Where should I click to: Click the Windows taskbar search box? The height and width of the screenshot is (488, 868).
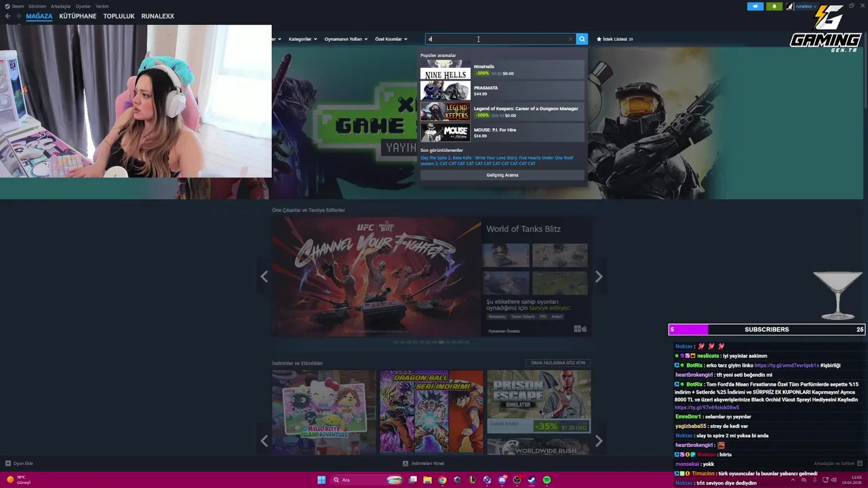pyautogui.click(x=366, y=480)
